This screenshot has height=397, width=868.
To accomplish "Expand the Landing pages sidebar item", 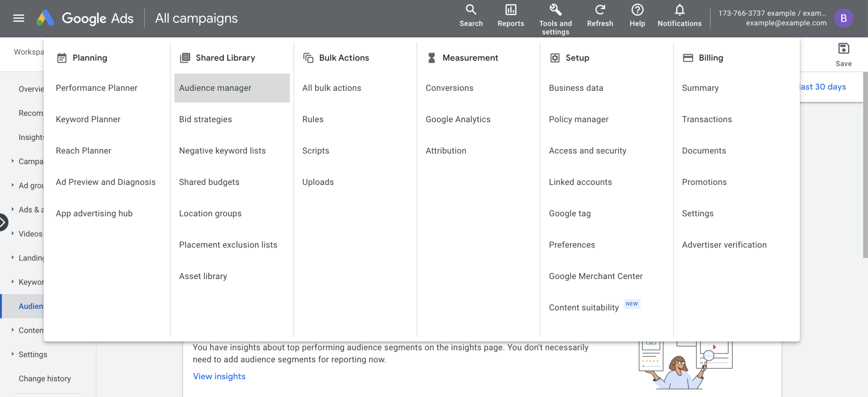I will tap(13, 258).
